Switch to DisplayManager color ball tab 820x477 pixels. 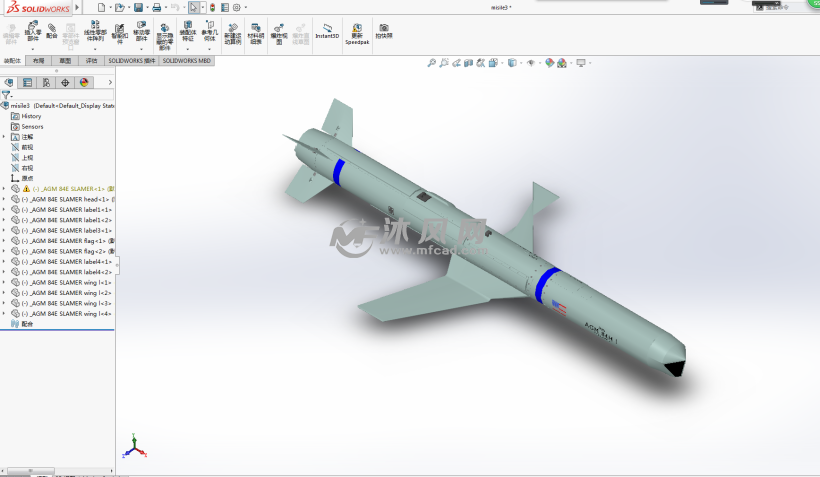click(x=84, y=83)
